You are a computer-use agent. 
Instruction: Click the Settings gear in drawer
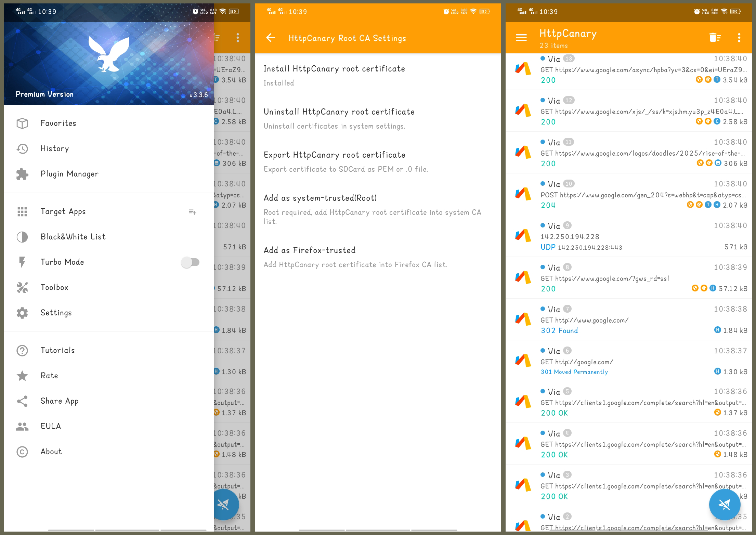(x=23, y=313)
